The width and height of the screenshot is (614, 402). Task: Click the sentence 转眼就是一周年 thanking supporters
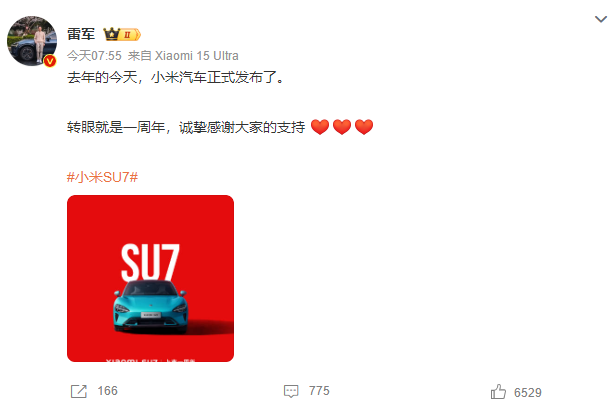186,127
